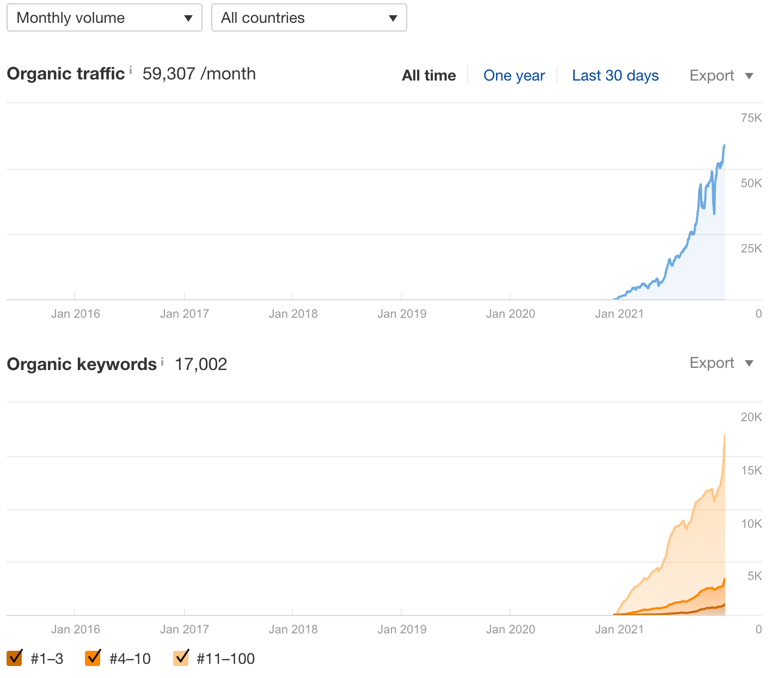Click the '20K' axis label

[x=751, y=417]
